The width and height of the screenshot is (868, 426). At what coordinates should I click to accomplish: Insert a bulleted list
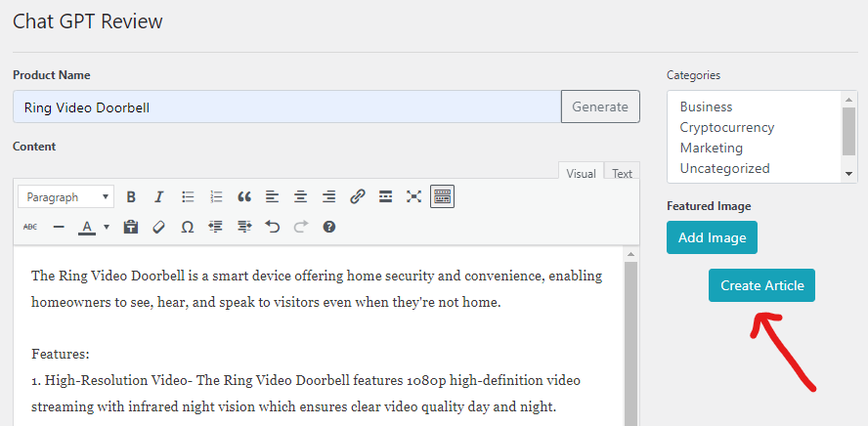tap(188, 196)
